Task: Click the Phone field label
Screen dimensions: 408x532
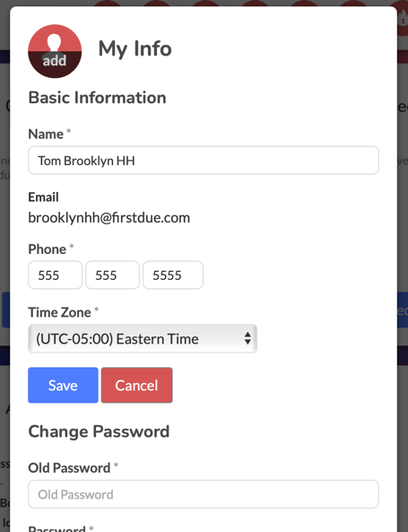Action: point(48,249)
